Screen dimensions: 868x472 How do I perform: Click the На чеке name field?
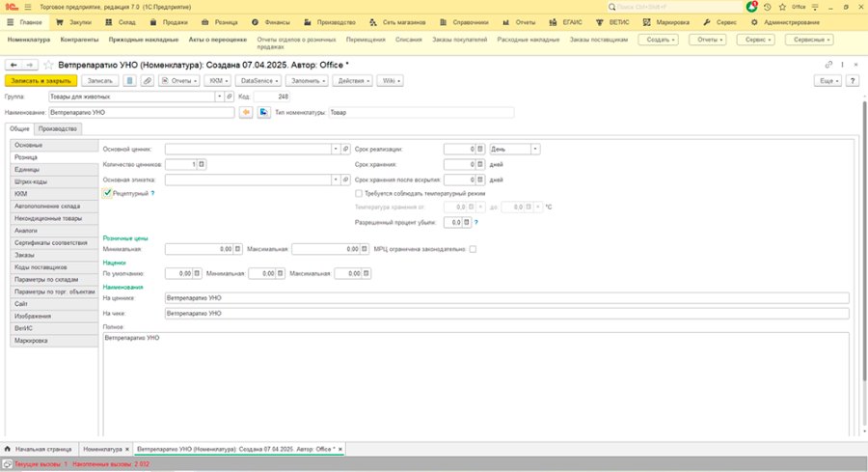coord(506,314)
